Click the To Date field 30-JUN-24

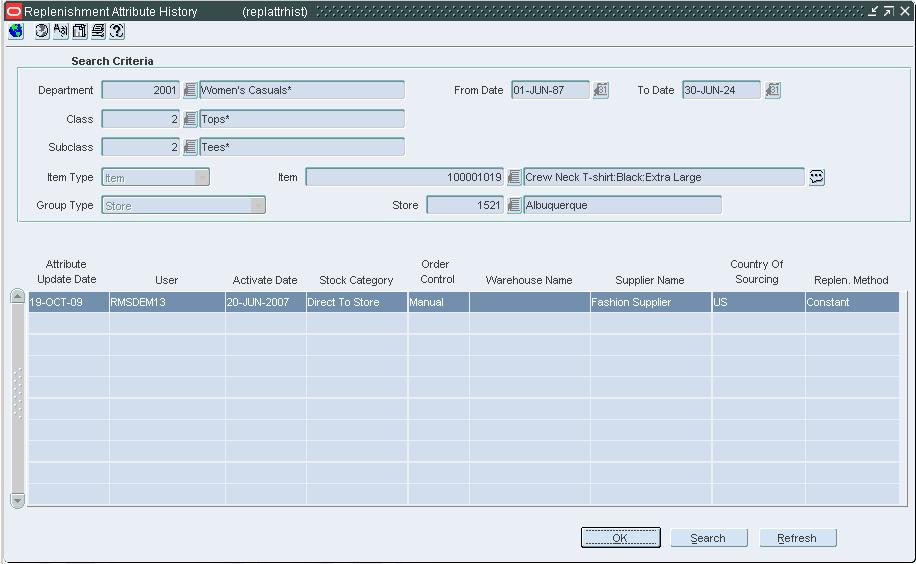coord(721,90)
